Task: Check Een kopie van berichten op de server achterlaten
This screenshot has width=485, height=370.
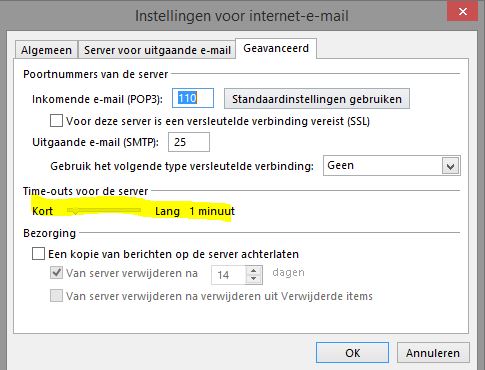Action: tap(38, 254)
